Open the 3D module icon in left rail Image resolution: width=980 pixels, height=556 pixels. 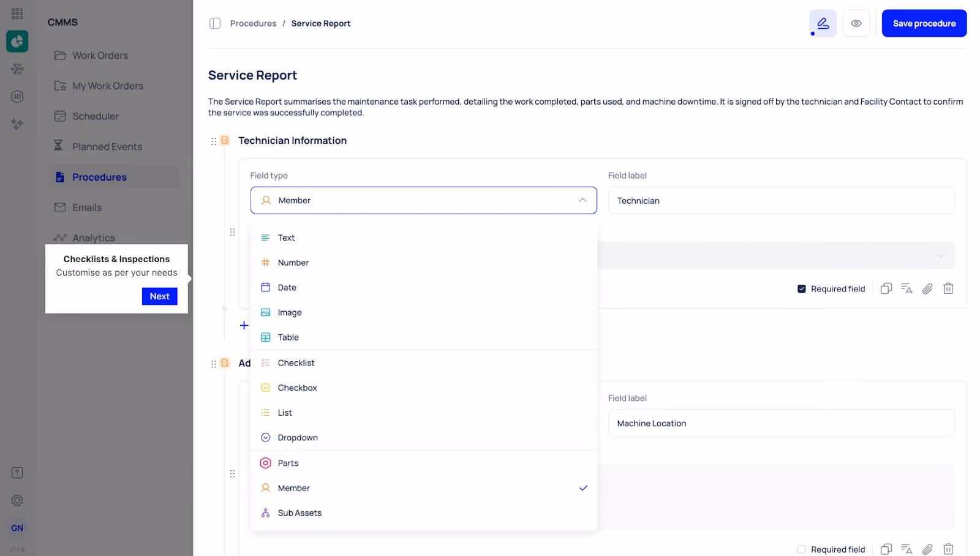(17, 96)
